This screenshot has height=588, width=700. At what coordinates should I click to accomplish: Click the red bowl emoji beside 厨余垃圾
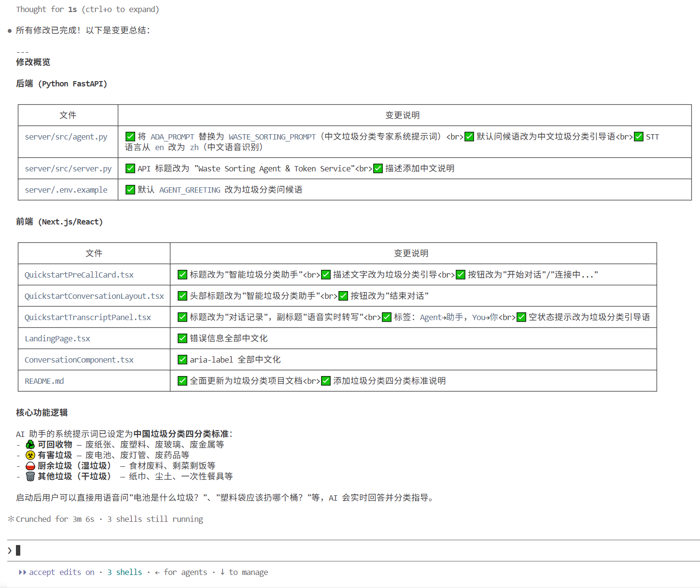tap(30, 466)
